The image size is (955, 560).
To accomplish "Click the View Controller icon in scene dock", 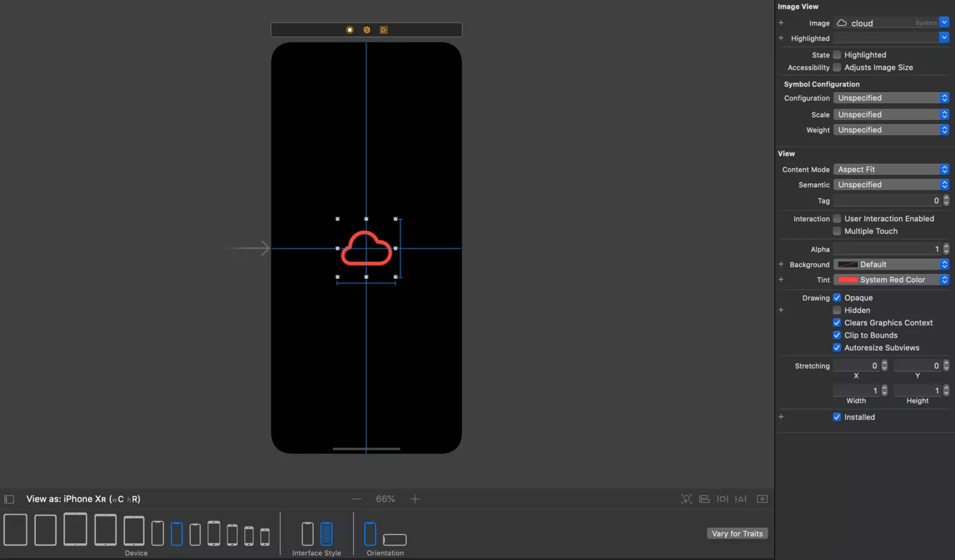I will (350, 30).
